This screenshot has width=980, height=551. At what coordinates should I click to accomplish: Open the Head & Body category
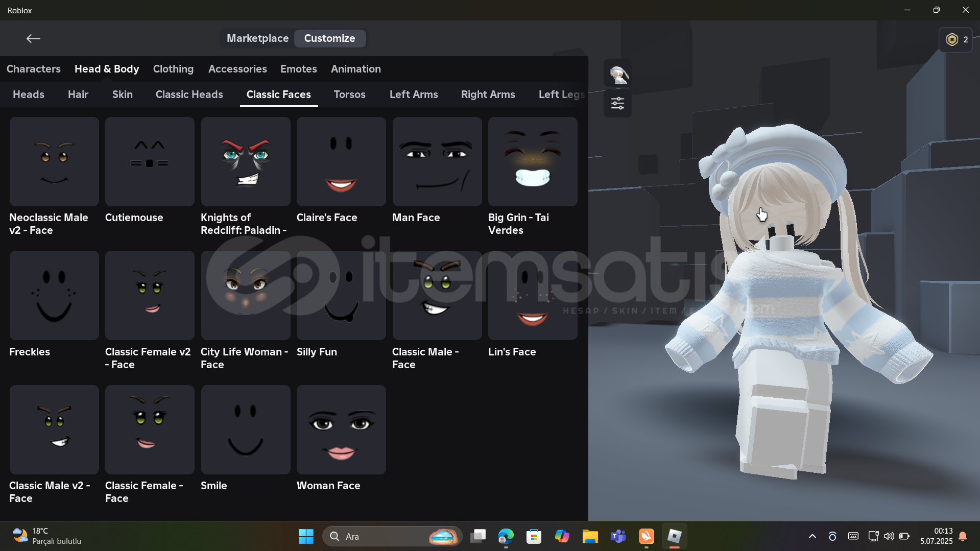107,69
